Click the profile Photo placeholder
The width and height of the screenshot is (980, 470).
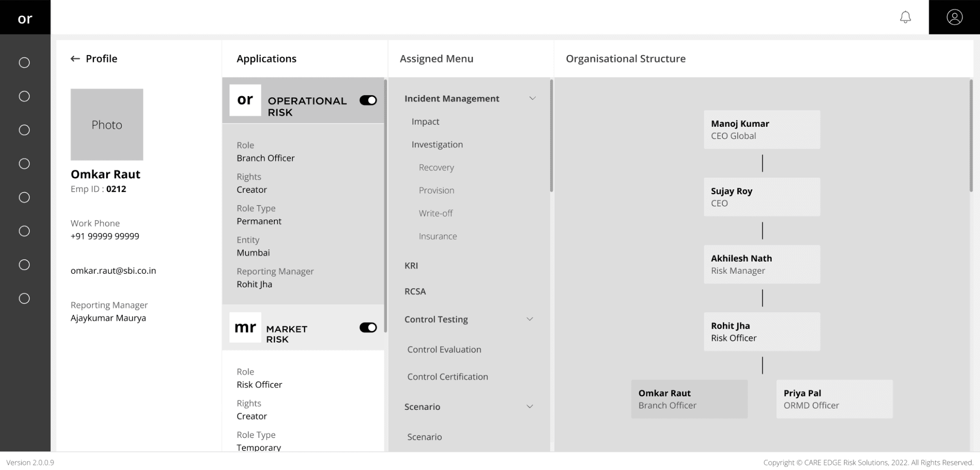(x=107, y=124)
